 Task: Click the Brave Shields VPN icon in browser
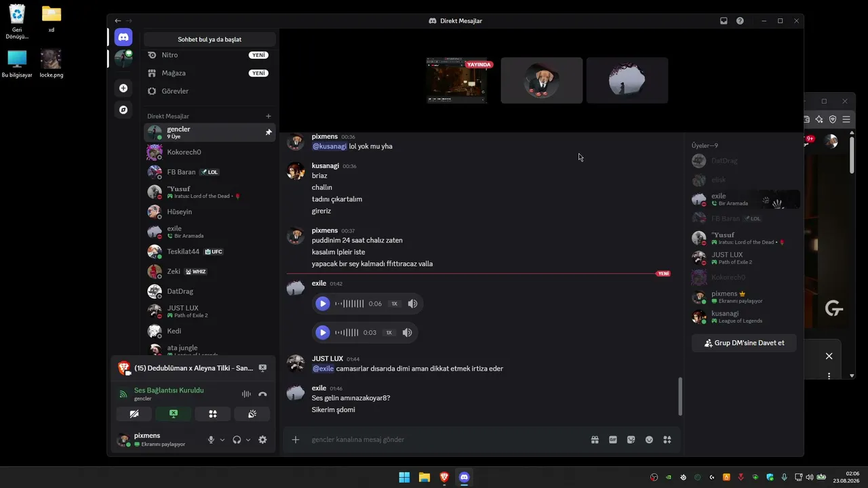(x=833, y=119)
